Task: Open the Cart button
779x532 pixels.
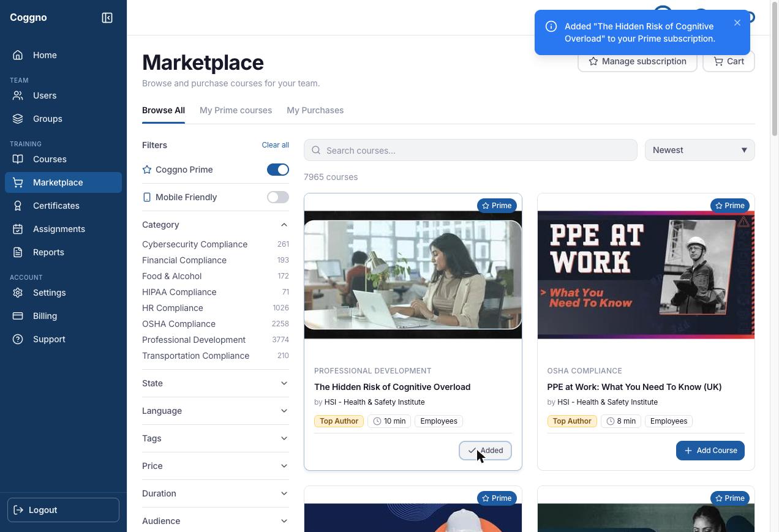Action: [x=729, y=61]
